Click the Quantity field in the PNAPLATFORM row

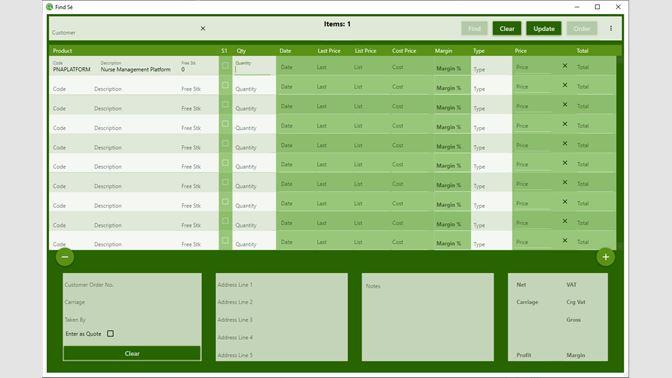[x=253, y=67]
